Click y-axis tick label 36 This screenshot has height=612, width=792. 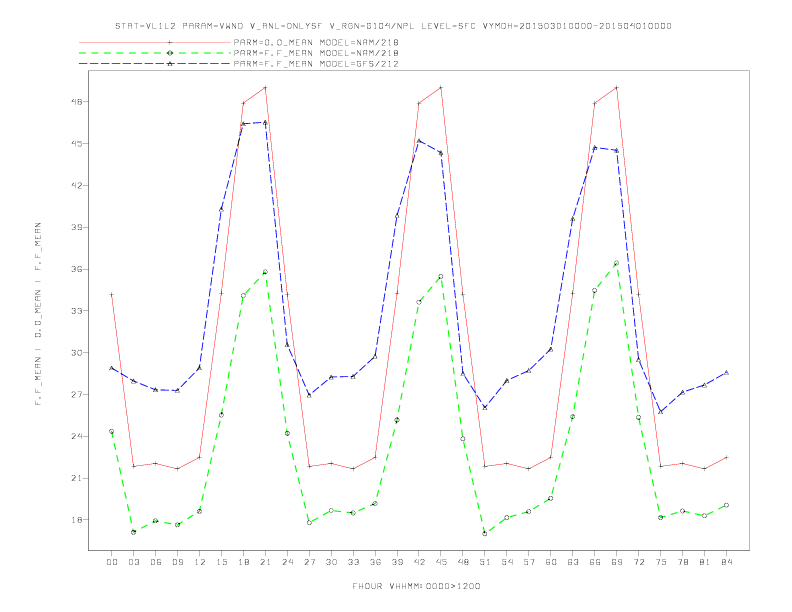(76, 269)
